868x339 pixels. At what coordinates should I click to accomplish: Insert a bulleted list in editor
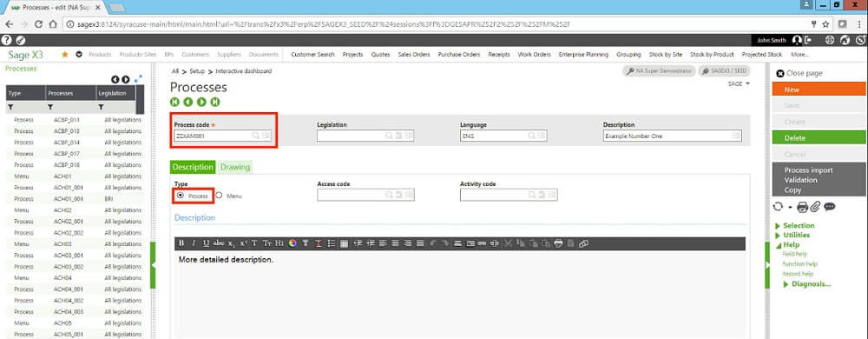[331, 243]
